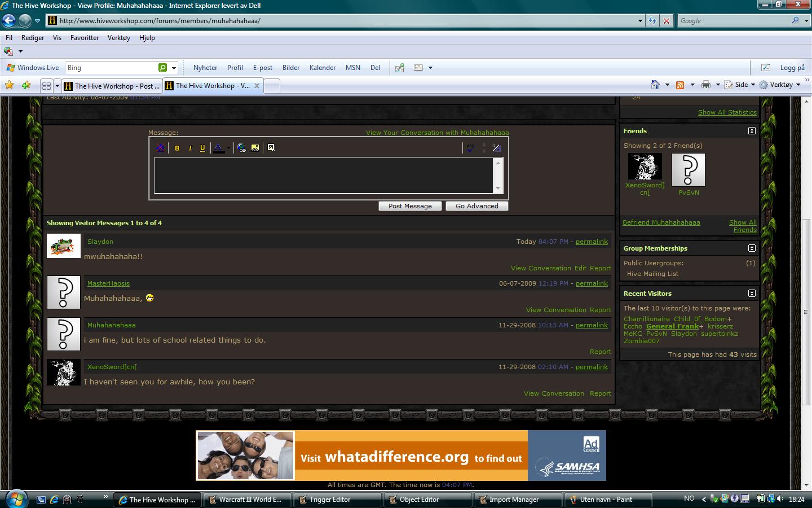Viewport: 812px width, 508px height.
Task: Insert a hyperlink with globe icon
Action: pyautogui.click(x=242, y=148)
